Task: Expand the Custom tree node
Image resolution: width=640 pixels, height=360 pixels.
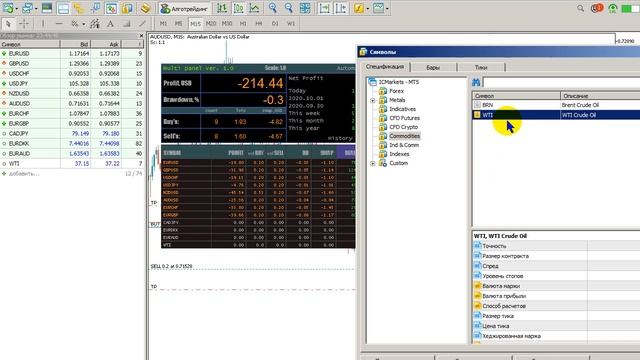Action: pos(373,163)
